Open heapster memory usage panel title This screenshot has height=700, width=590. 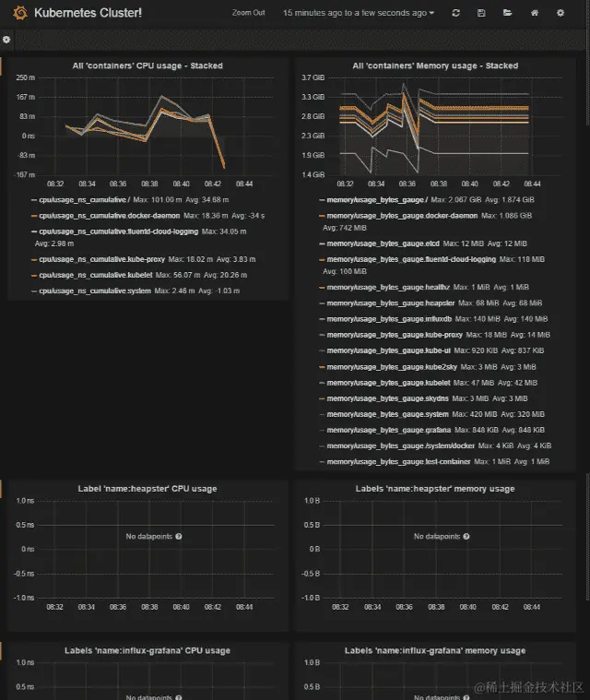[x=435, y=489]
